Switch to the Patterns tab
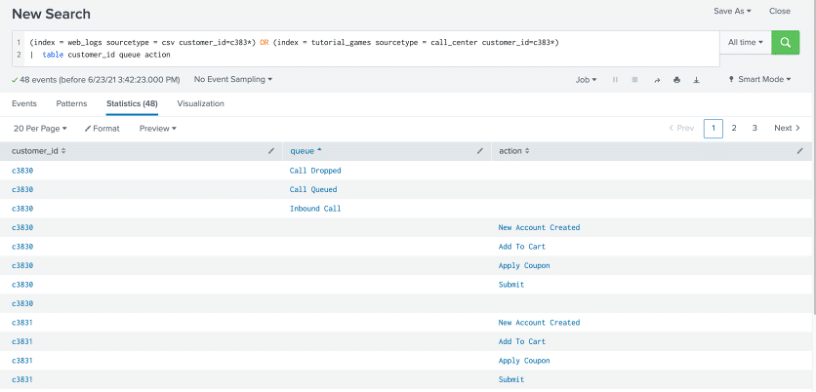 pyautogui.click(x=71, y=104)
